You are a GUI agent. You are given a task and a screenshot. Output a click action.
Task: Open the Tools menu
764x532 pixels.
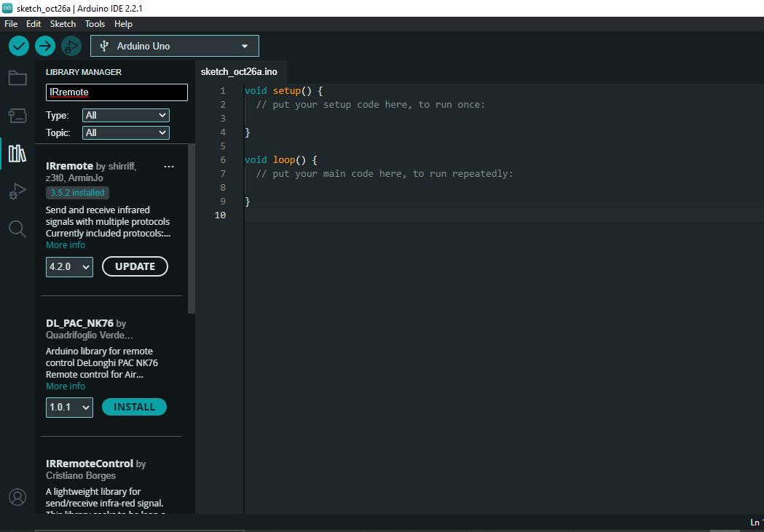coord(95,23)
